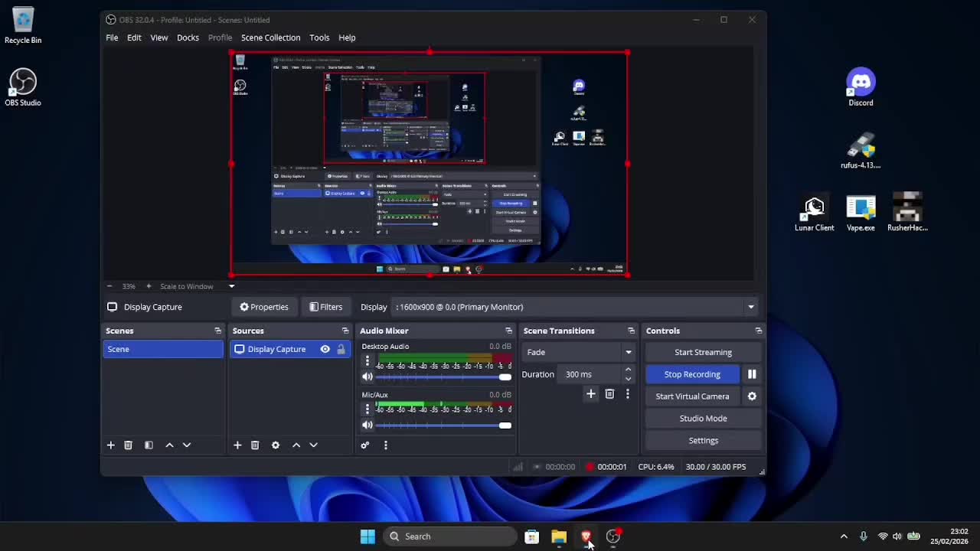Open transition properties three-dot menu
This screenshot has width=980, height=551.
click(x=628, y=393)
